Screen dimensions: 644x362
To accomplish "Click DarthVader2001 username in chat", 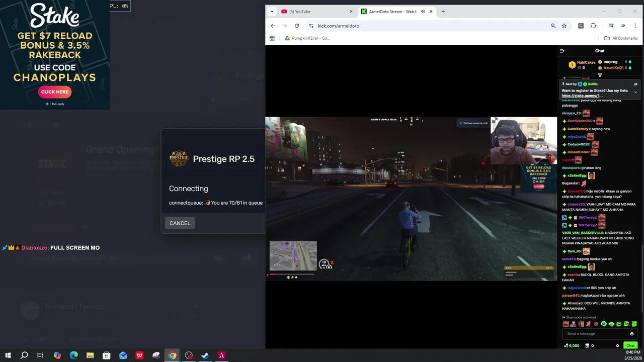I will [581, 121].
